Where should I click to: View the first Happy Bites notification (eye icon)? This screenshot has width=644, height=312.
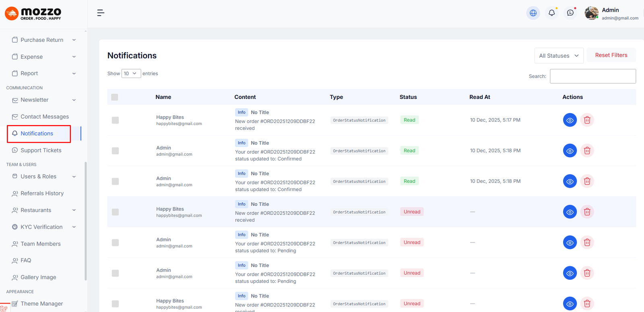570,120
